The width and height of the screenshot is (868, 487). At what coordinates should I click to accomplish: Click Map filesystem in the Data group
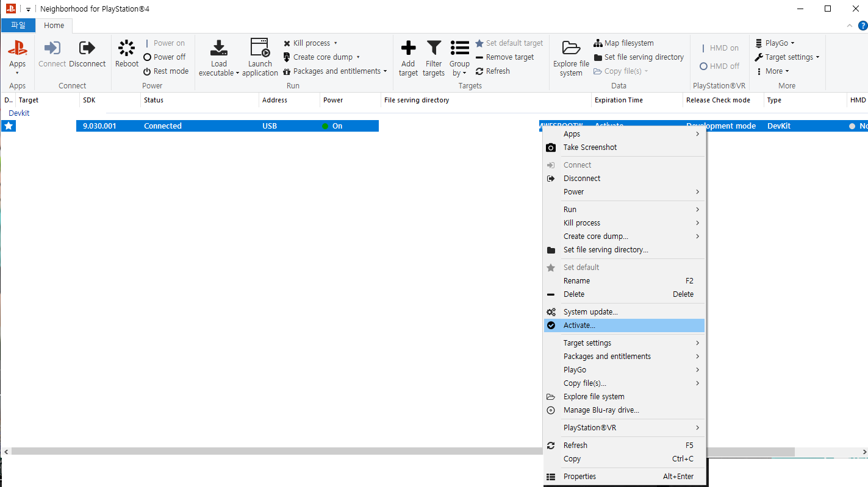coord(623,43)
